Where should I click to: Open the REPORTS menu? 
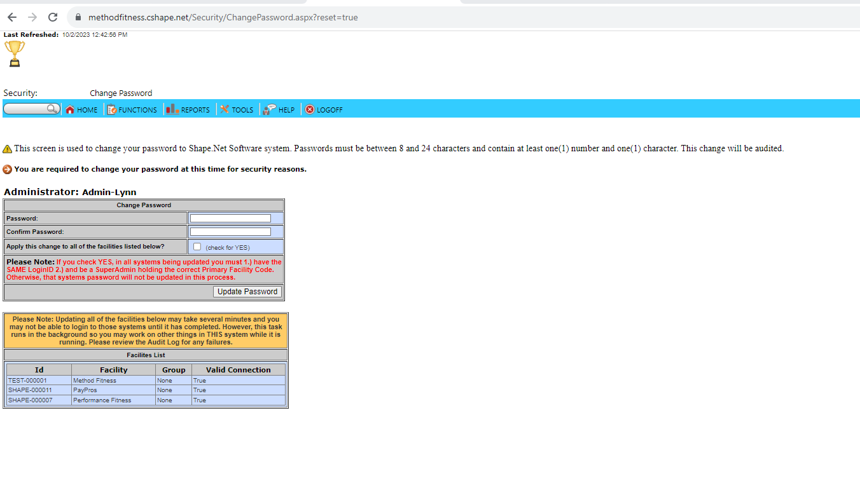195,110
